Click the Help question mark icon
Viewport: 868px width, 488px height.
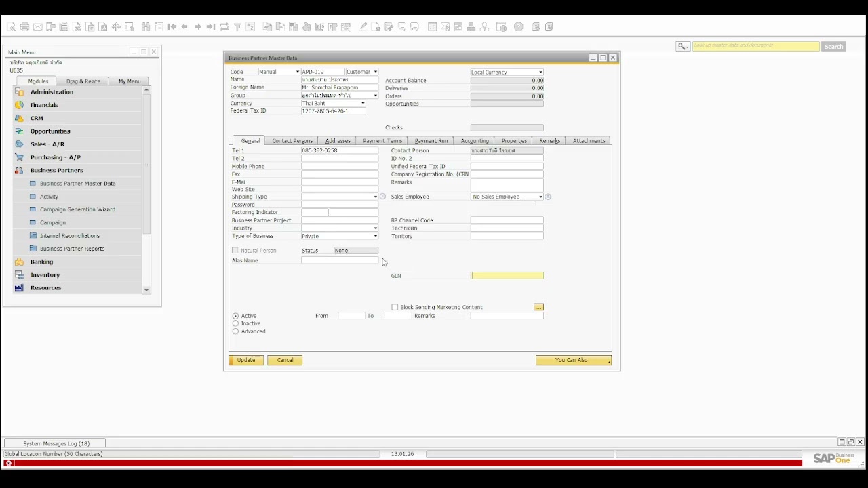pos(519,27)
